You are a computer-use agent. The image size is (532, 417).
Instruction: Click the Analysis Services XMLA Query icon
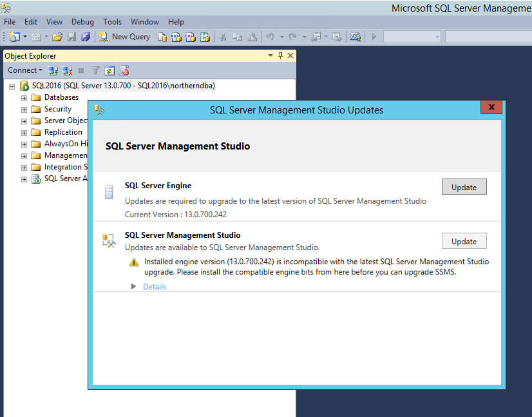coord(205,37)
